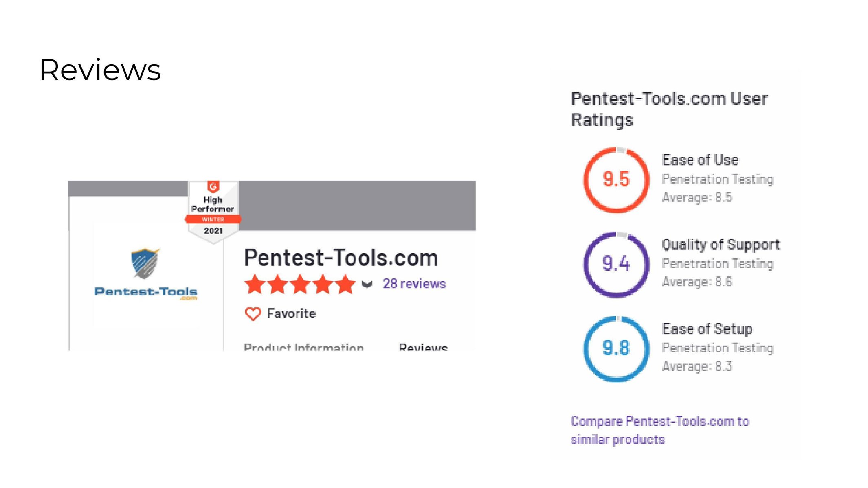Click the third orange rating star
Viewport: 868px width, 488px height.
pos(300,284)
